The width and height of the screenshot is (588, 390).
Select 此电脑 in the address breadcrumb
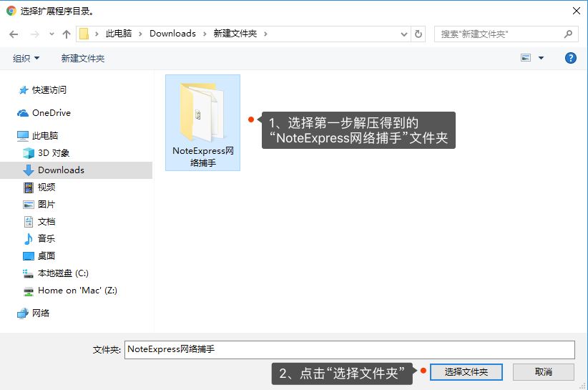tap(119, 34)
